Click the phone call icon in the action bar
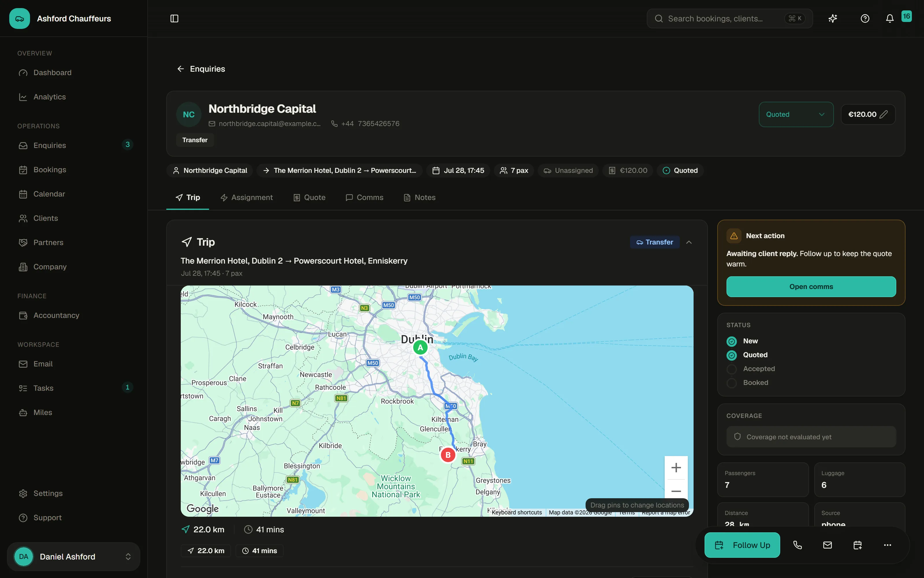The height and width of the screenshot is (578, 924). [x=797, y=545]
